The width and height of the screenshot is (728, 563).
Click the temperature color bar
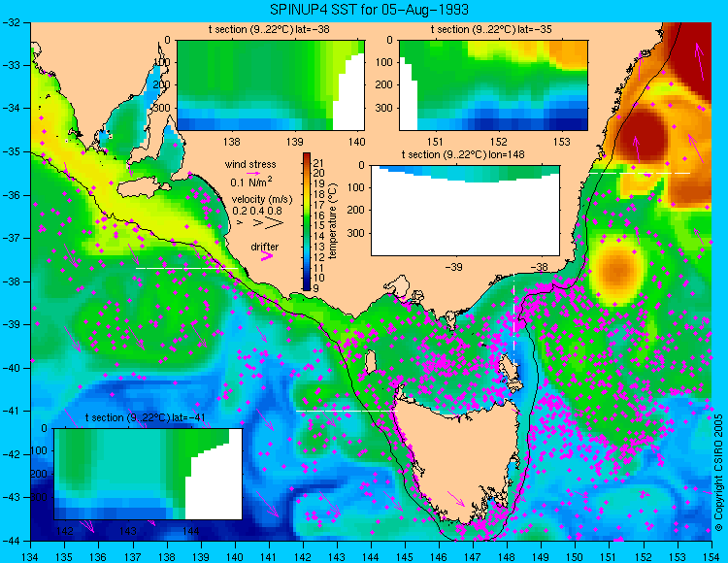pyautogui.click(x=307, y=221)
